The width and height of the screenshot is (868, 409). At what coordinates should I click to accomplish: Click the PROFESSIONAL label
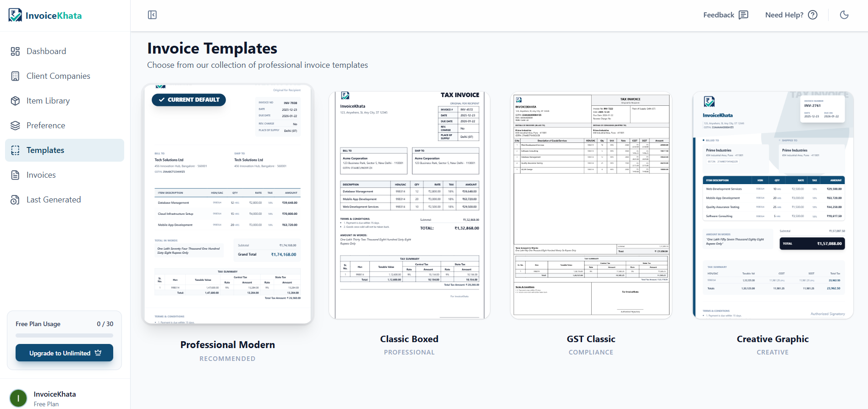pyautogui.click(x=409, y=352)
